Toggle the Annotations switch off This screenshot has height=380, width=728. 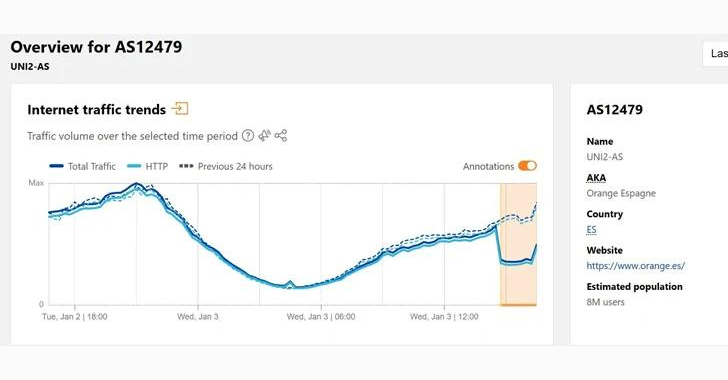(x=527, y=166)
